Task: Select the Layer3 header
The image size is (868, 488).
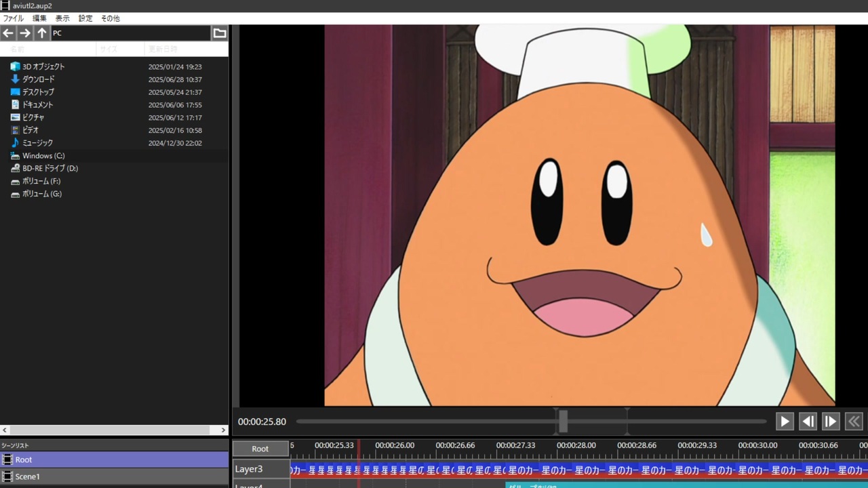Action: point(261,469)
